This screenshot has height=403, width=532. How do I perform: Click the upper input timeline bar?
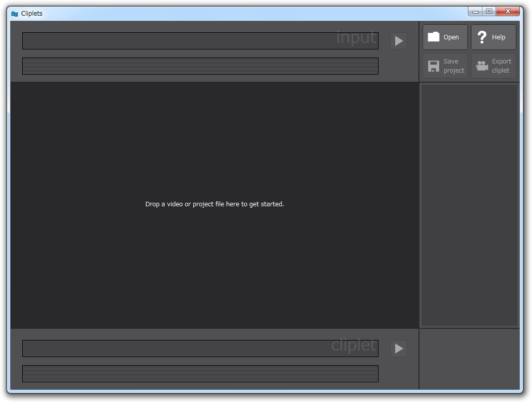point(200,41)
